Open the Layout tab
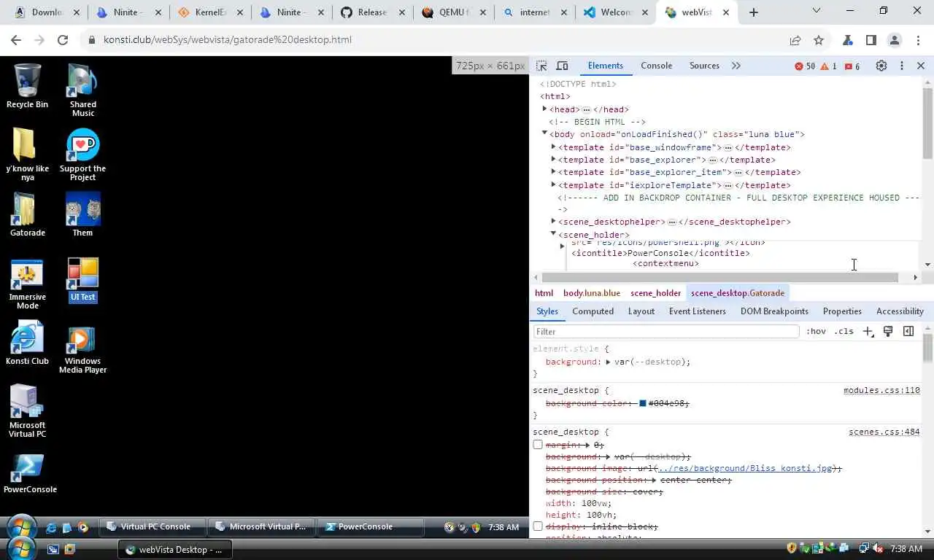Image resolution: width=934 pixels, height=560 pixels. pos(641,311)
